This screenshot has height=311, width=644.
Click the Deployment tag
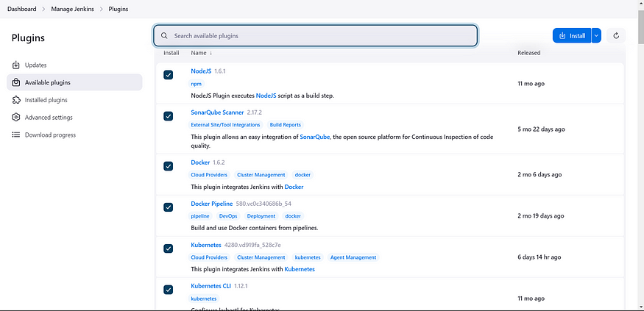pos(261,216)
